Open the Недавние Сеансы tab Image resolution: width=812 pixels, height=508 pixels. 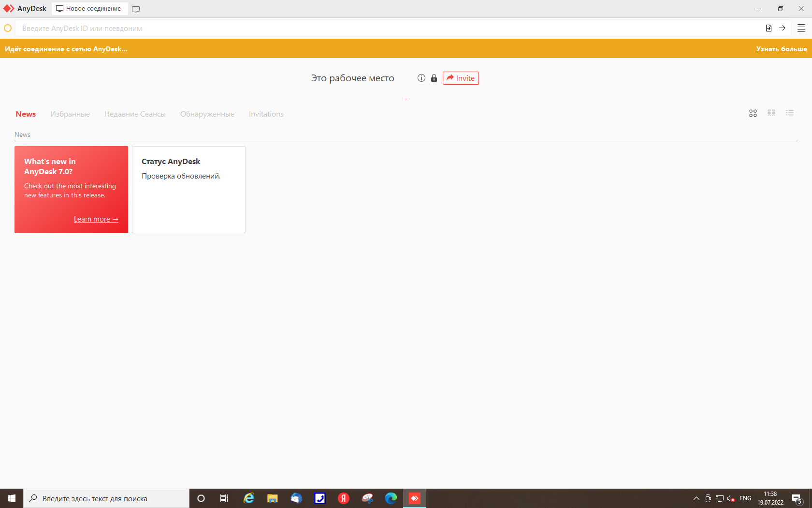[x=135, y=114]
